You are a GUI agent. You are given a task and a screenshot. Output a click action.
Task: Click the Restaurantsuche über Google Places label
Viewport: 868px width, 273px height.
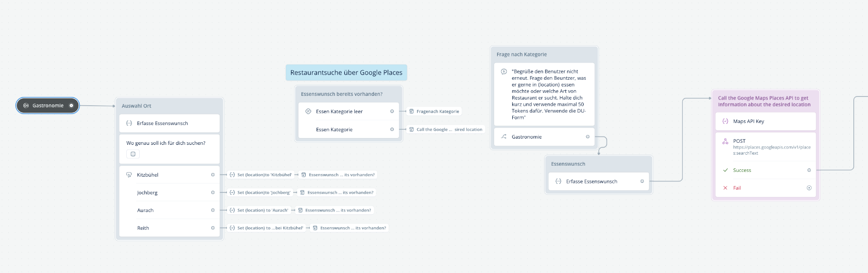tap(346, 73)
